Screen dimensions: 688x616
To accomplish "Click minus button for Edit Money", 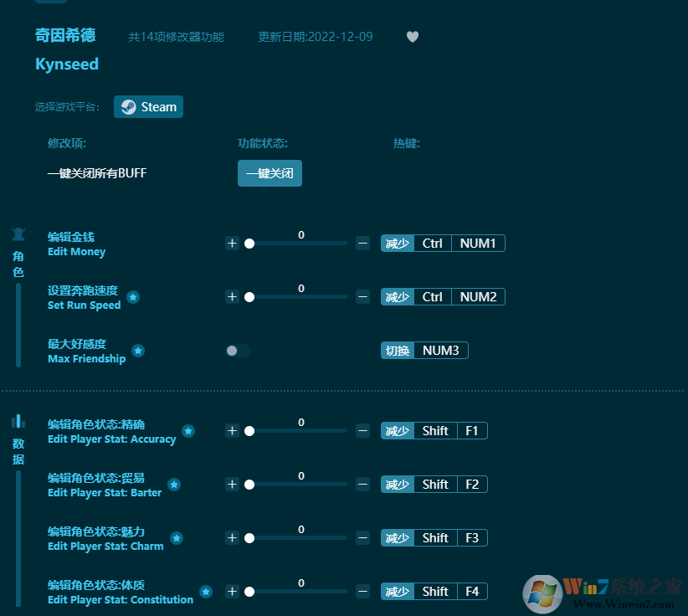I will point(363,243).
